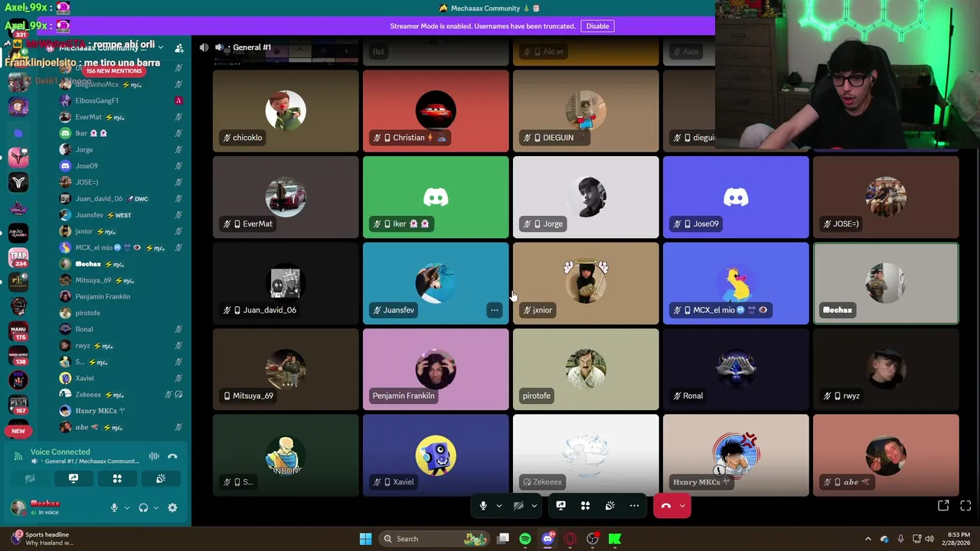
Task: Toggle deafen headphones in the user panel
Action: point(143,507)
